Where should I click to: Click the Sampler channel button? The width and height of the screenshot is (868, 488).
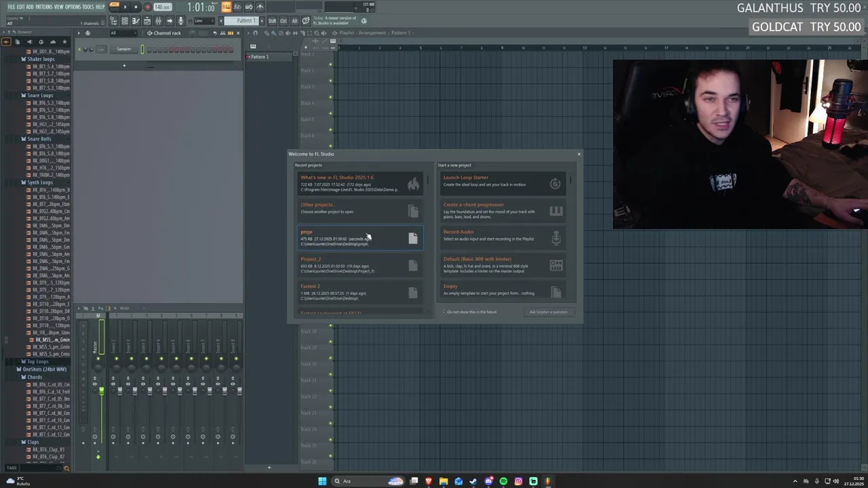pyautogui.click(x=124, y=49)
